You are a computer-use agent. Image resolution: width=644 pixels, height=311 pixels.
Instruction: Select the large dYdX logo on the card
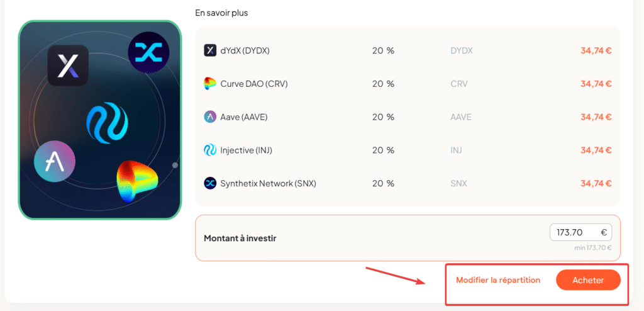68,65
